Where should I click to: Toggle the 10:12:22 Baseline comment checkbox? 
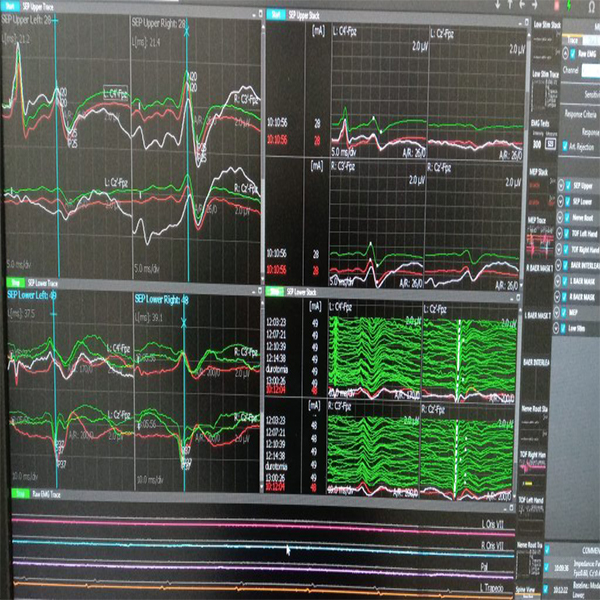[548, 590]
